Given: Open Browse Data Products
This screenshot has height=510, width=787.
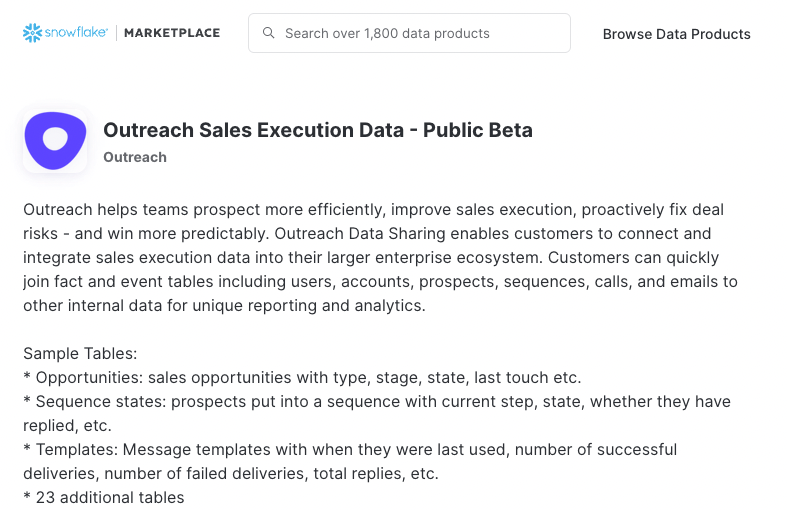Looking at the screenshot, I should 676,34.
